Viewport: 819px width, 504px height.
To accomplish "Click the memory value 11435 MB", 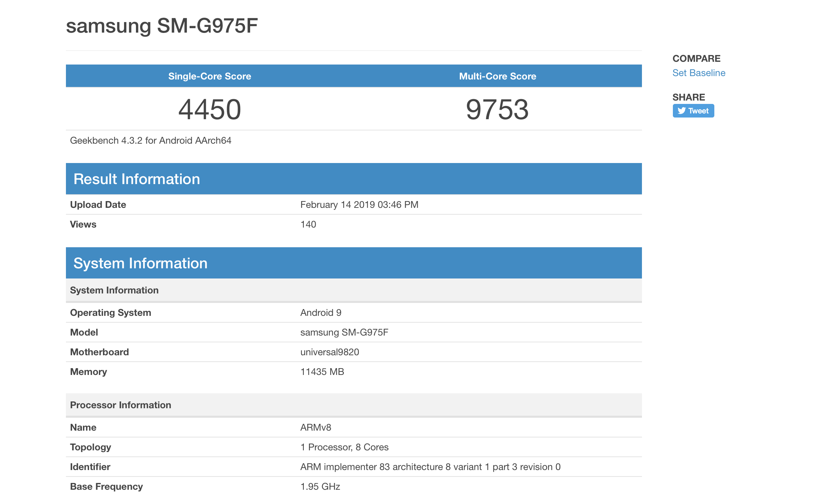I will pos(322,372).
